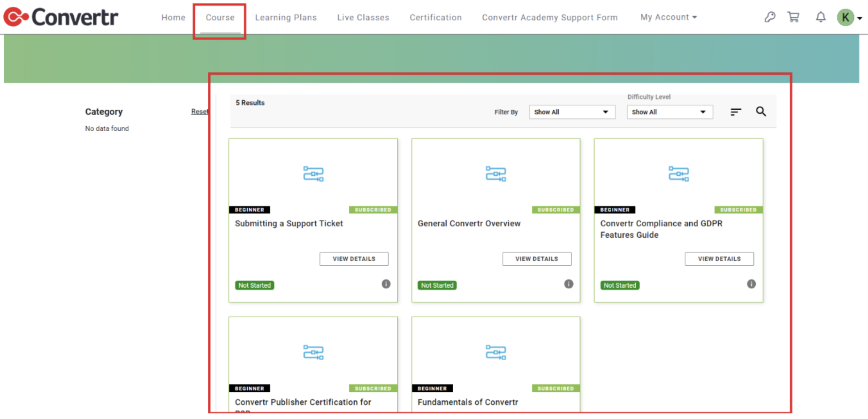Click Not Started badge on GDPR Features Guide
The height and width of the screenshot is (419, 868).
coord(620,285)
